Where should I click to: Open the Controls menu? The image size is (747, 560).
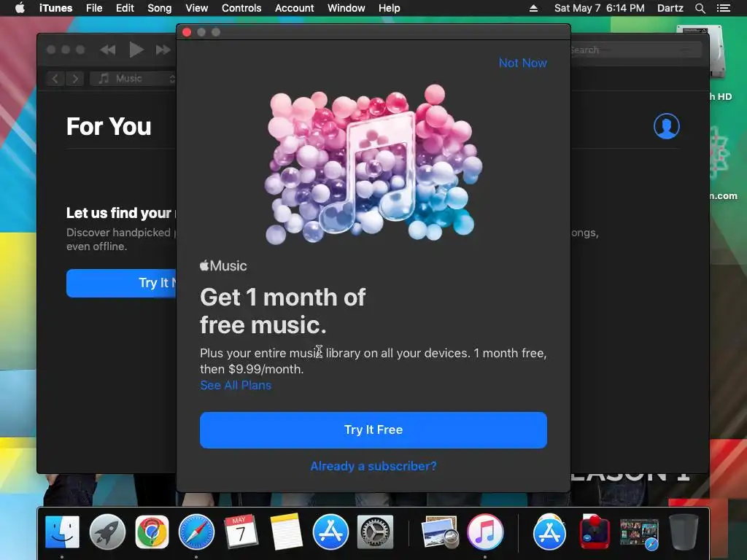(241, 8)
